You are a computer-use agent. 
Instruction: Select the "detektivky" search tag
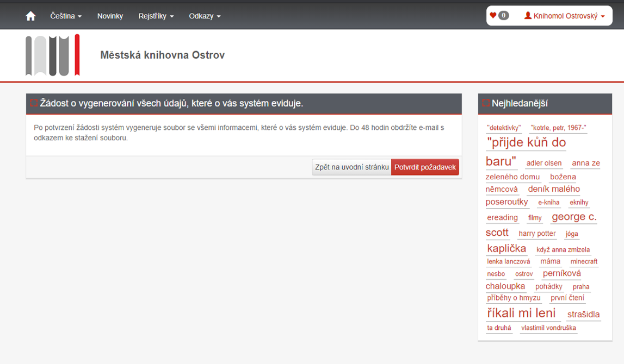coord(504,128)
